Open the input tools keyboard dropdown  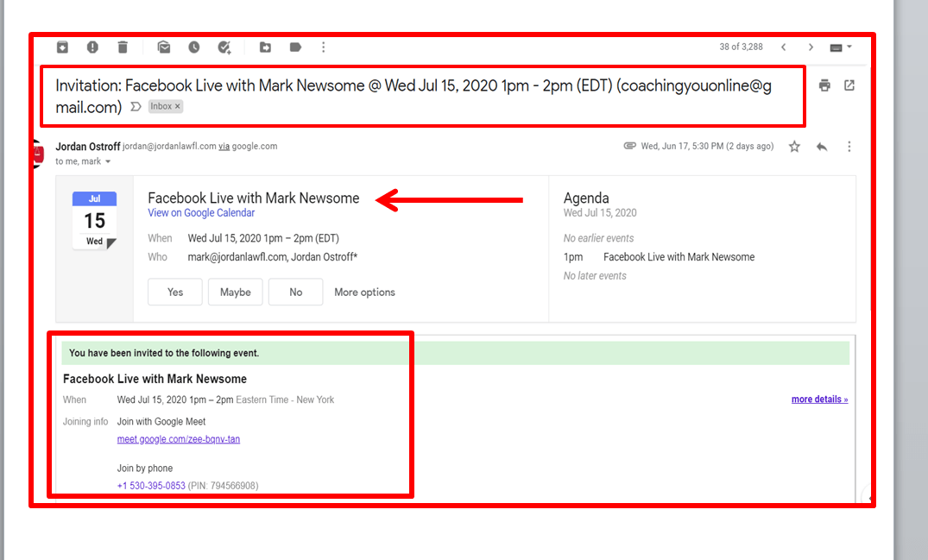click(x=840, y=47)
